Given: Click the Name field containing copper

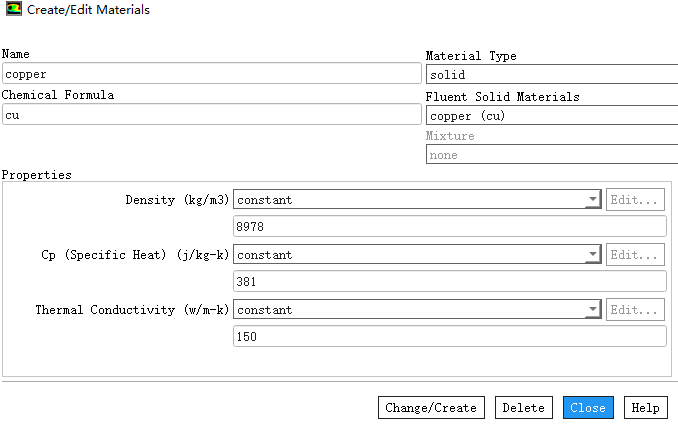Looking at the screenshot, I should (211, 74).
